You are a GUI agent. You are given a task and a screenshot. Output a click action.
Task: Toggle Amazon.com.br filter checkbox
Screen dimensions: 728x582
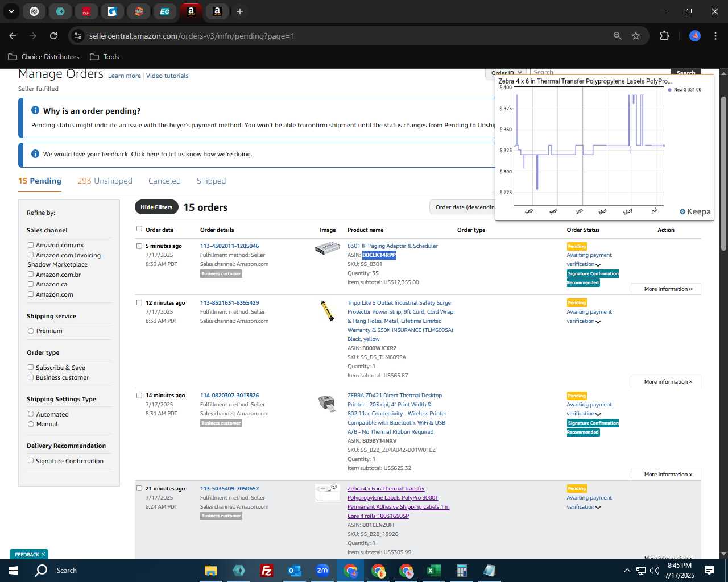pos(31,274)
